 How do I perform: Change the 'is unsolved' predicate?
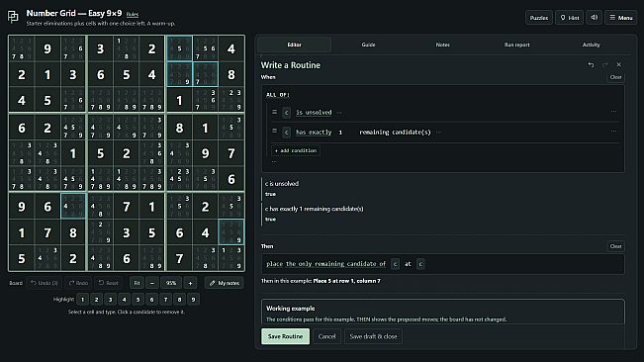(x=314, y=113)
